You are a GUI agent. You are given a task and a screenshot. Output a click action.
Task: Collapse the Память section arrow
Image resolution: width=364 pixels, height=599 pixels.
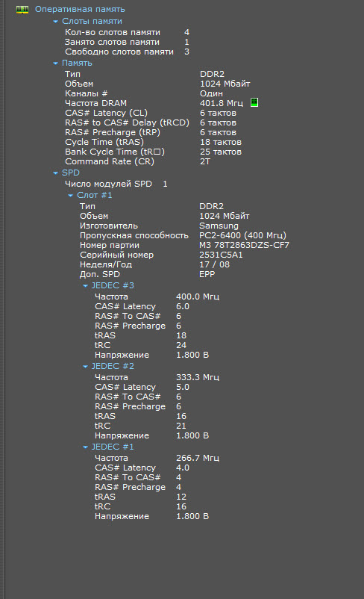(x=56, y=63)
